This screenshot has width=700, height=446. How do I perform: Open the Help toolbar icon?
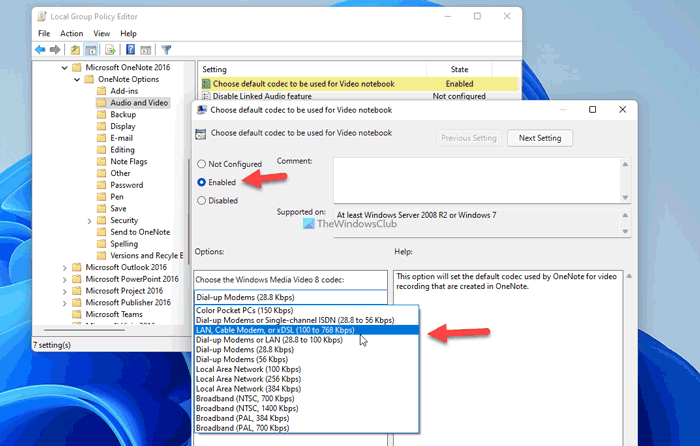coord(130,50)
